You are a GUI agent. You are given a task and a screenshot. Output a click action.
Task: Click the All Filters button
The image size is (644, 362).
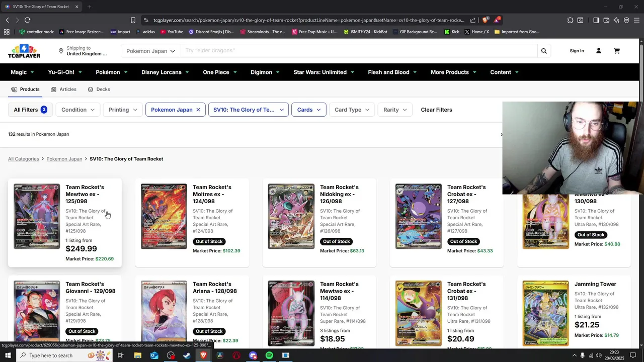(x=30, y=110)
